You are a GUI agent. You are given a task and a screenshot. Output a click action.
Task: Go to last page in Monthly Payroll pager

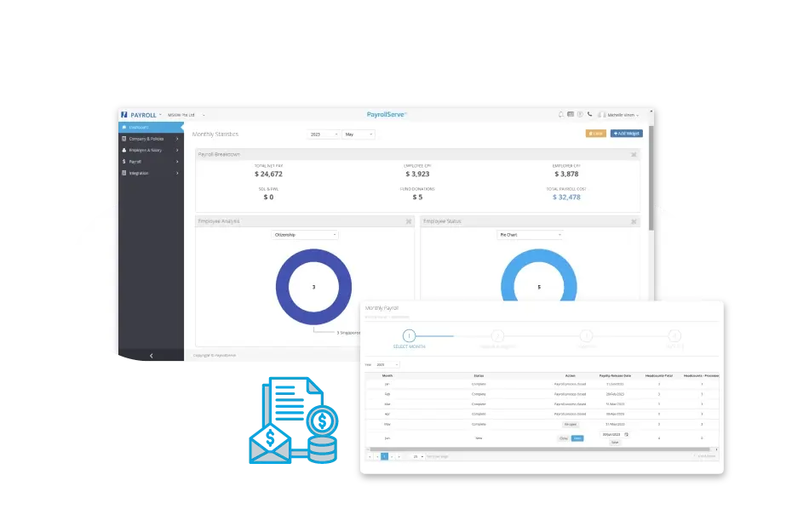pyautogui.click(x=399, y=456)
